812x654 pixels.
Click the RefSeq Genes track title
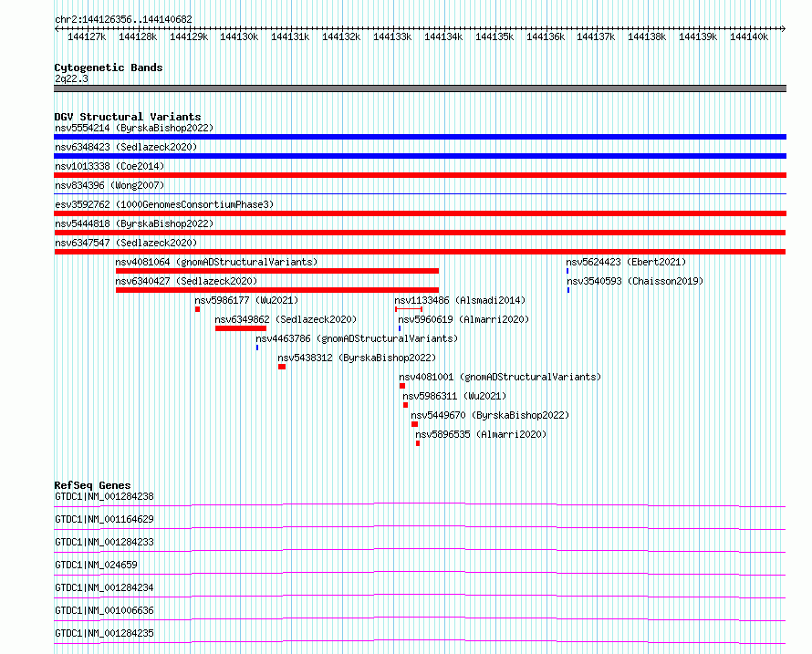[92, 485]
